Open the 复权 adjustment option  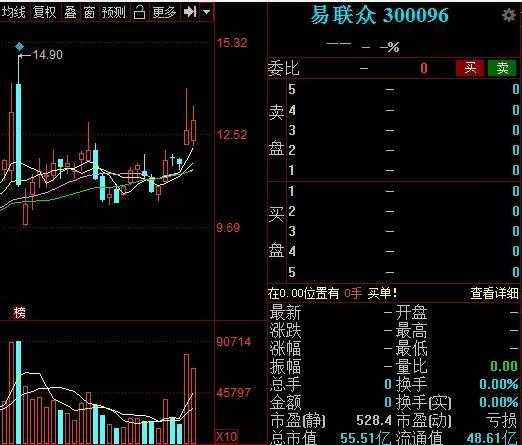[44, 13]
